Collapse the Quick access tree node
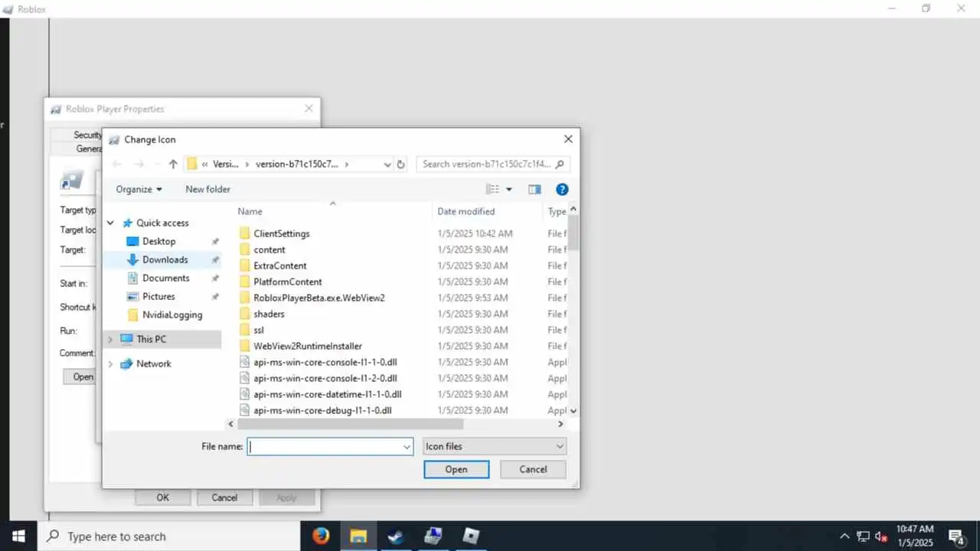The width and height of the screenshot is (980, 551). (110, 223)
